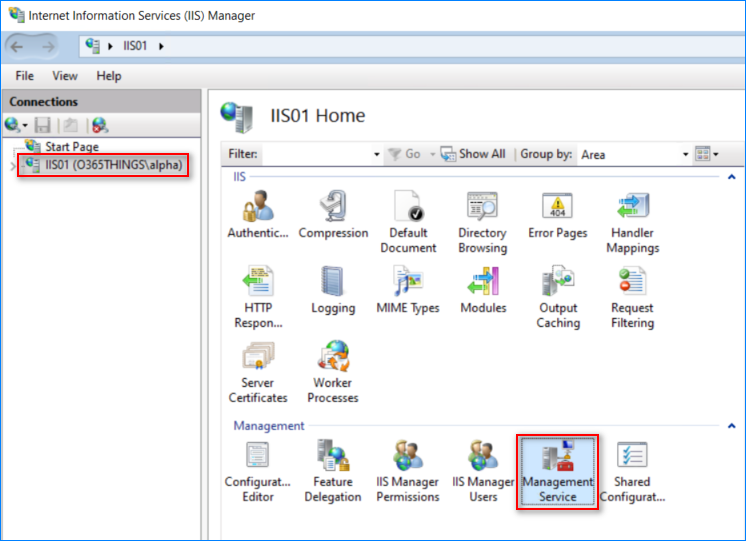This screenshot has width=746, height=541.
Task: Click the Up folder icon in Connections
Action: (71, 125)
